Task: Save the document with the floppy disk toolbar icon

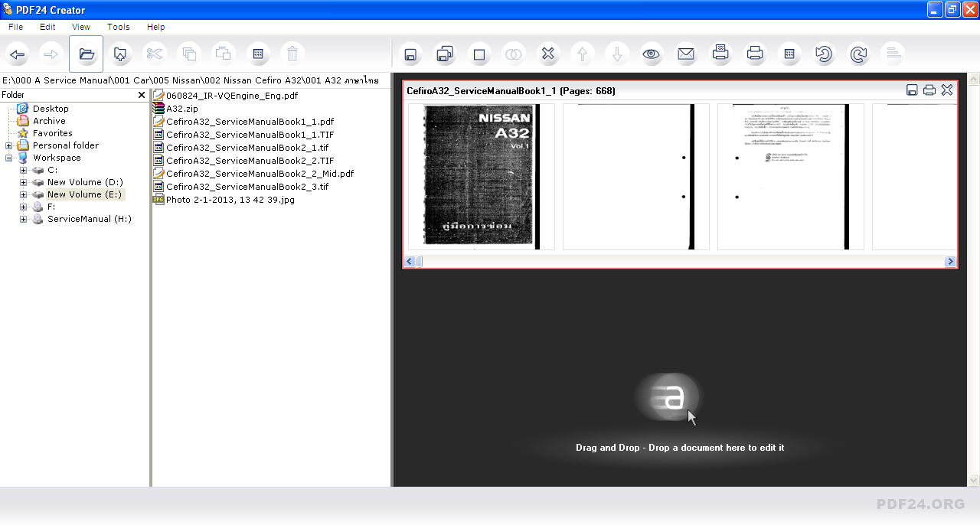Action: coord(410,54)
